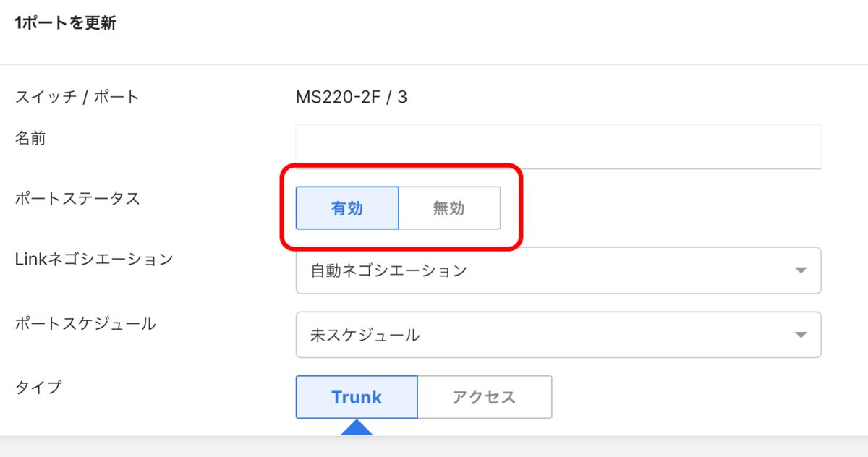Click inside the 名前 name field

tap(557, 146)
